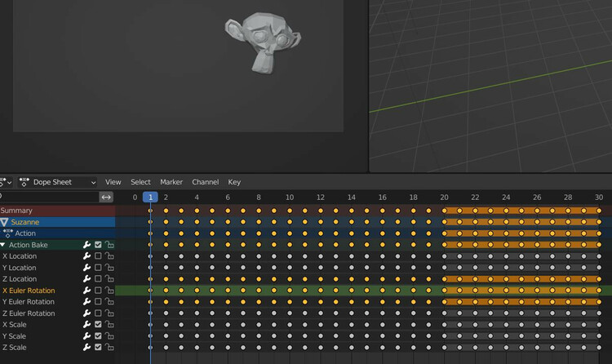Screen dimensions: 612x364
Task: Collapse the Action Bake group arrow
Action: tap(2, 245)
